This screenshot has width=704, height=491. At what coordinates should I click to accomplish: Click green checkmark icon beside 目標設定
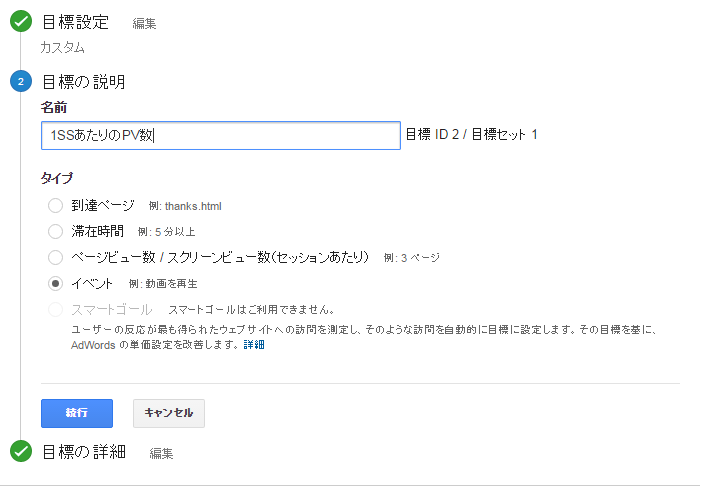click(21, 21)
